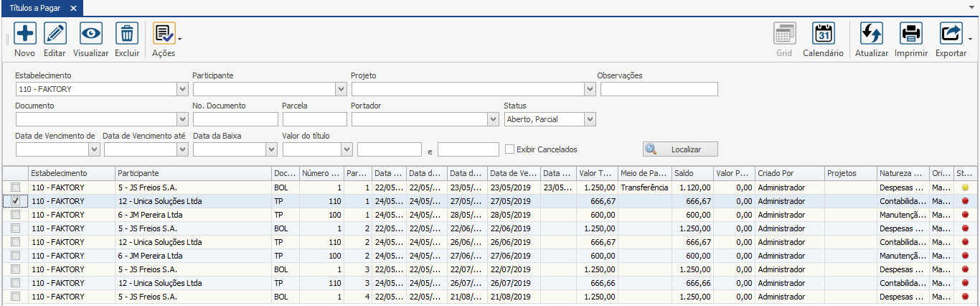
Task: Refresh the list using the Atualizar icon
Action: tap(872, 34)
